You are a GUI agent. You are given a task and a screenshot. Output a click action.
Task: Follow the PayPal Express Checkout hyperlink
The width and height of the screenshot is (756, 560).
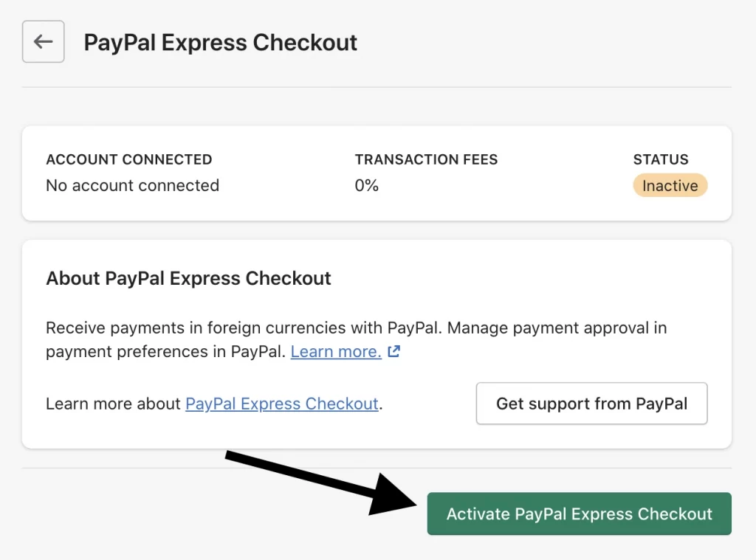[x=281, y=404]
